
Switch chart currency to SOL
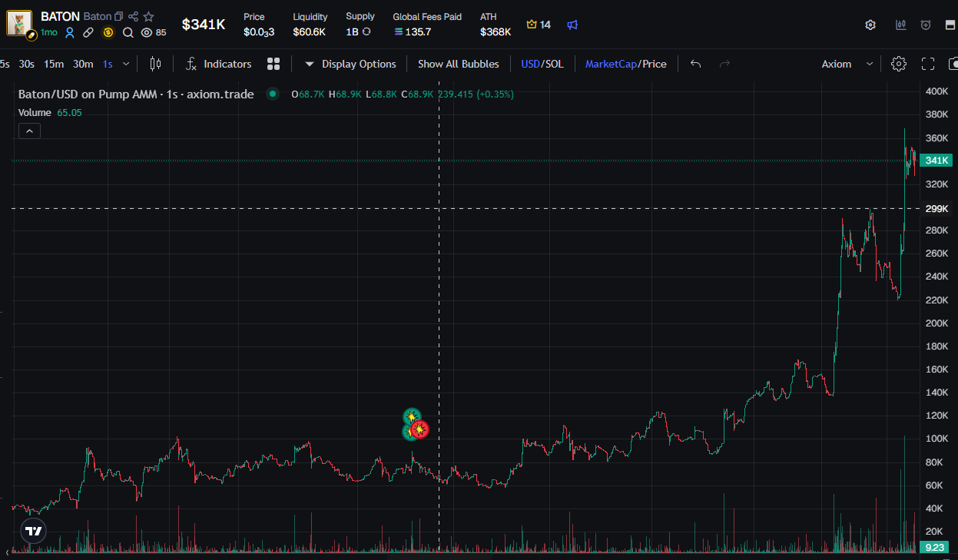pyautogui.click(x=554, y=64)
